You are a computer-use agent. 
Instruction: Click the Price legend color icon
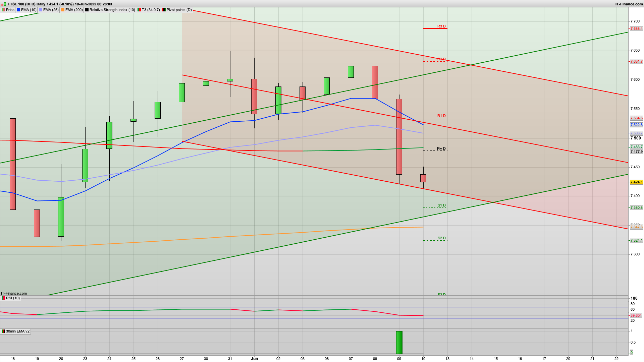click(x=3, y=10)
